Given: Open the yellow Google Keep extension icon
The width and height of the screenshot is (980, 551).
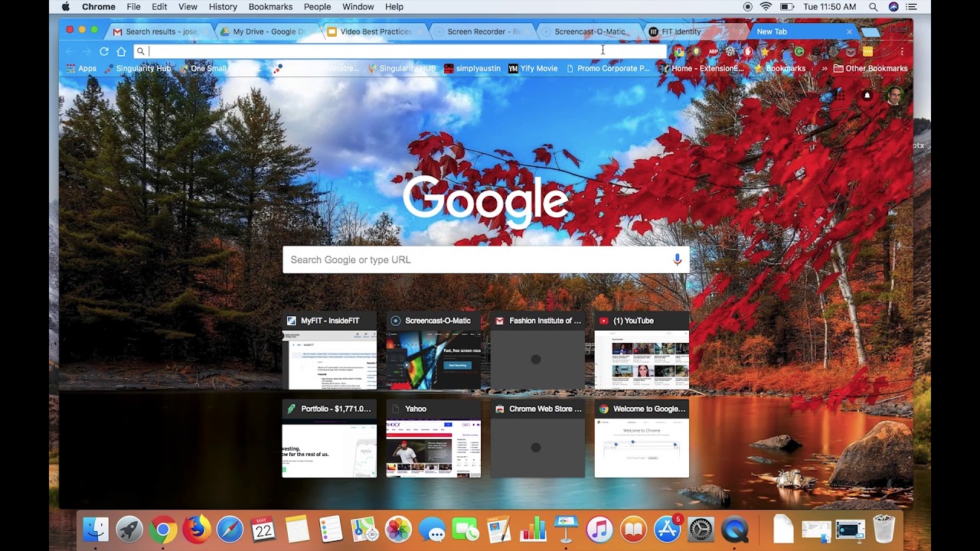Looking at the screenshot, I should coord(867,51).
